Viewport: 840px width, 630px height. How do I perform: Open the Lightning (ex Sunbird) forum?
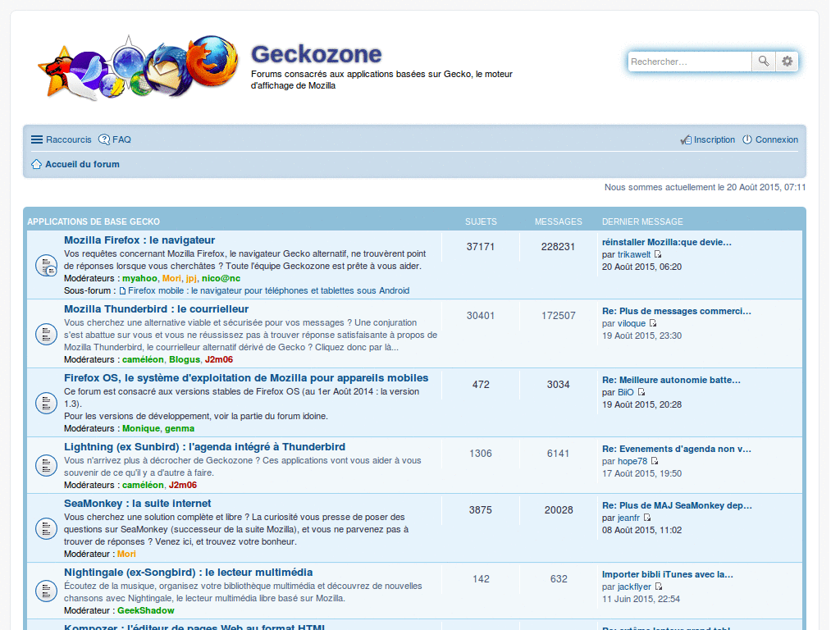click(x=204, y=447)
